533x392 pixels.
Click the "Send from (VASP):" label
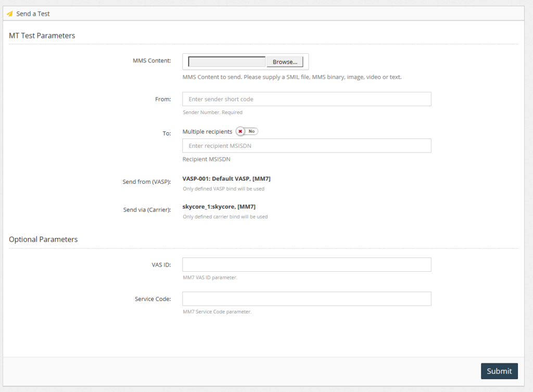tap(146, 182)
